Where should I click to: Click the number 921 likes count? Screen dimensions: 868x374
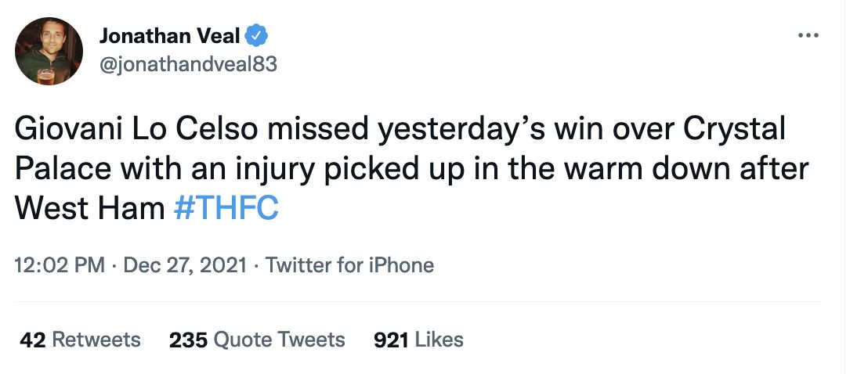[391, 340]
